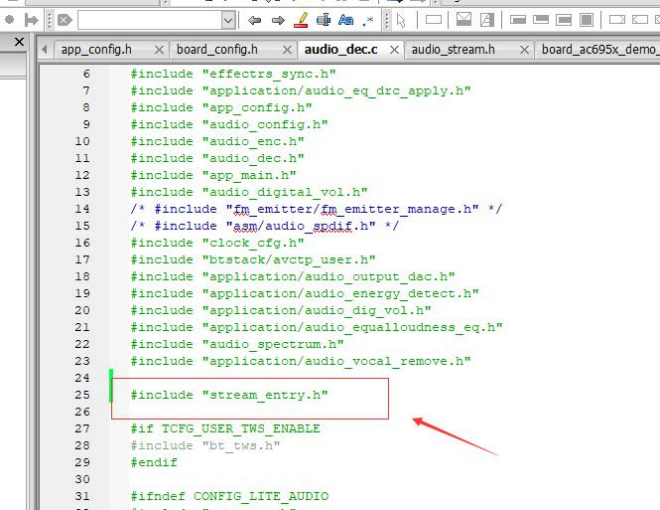The image size is (660, 510).
Task: Click the #ifndef CONFIG_LITE_AUDIO line
Action: tap(229, 496)
